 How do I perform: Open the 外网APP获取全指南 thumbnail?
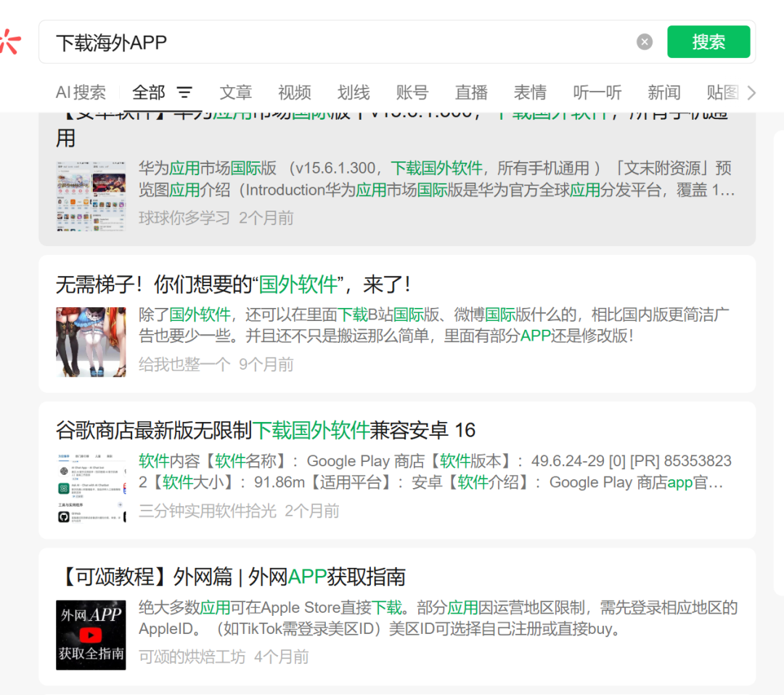[91, 635]
